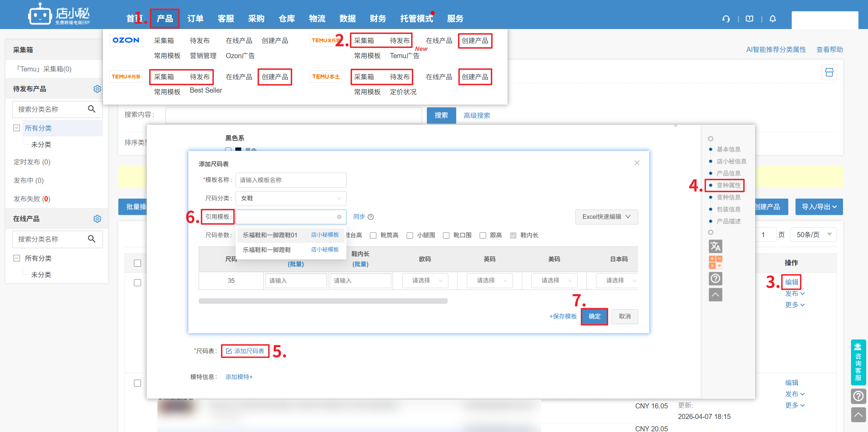Viewport: 868px width, 432px height.
Task: Click the help icon next to 同步
Action: pos(371,217)
